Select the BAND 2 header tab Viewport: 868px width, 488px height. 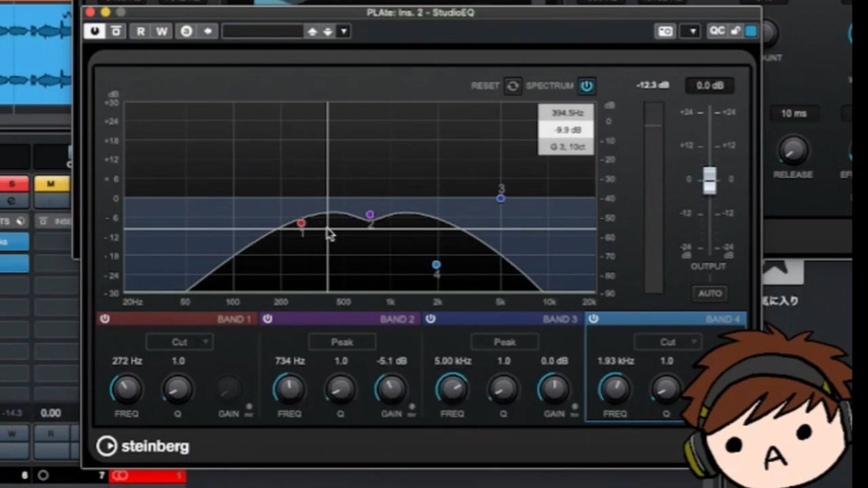(x=339, y=319)
